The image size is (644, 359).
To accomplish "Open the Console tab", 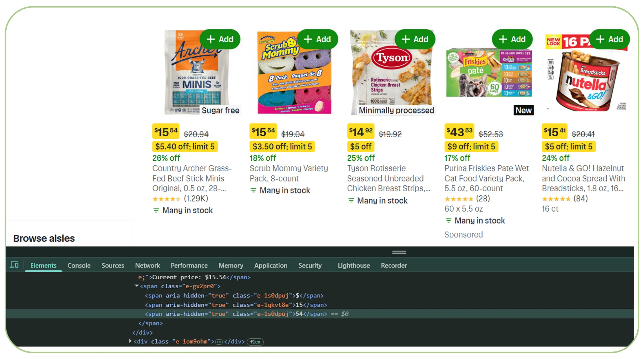I will pyautogui.click(x=79, y=265).
